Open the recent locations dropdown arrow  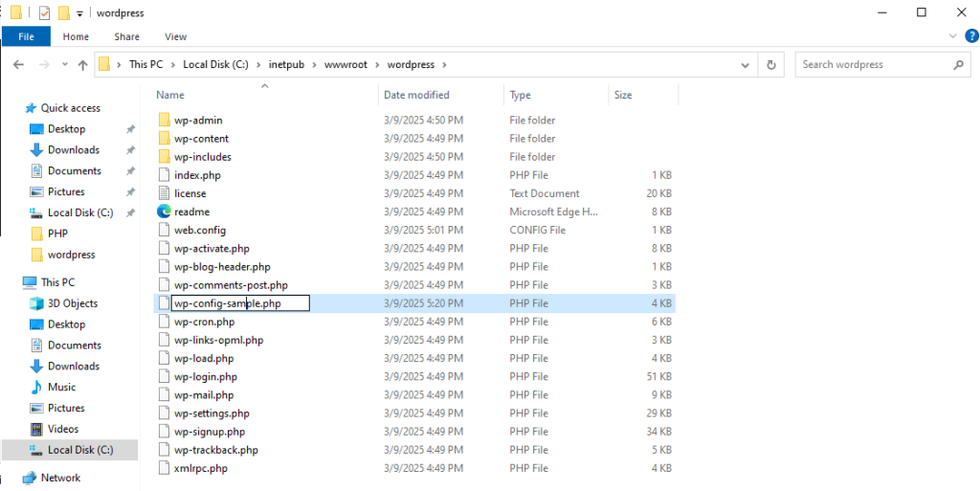pos(64,65)
